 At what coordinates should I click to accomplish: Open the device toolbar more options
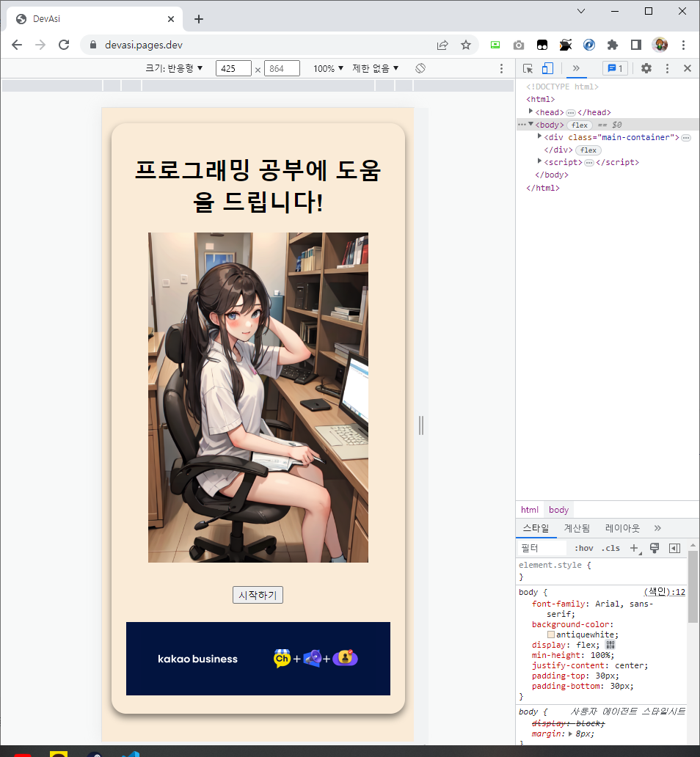501,68
